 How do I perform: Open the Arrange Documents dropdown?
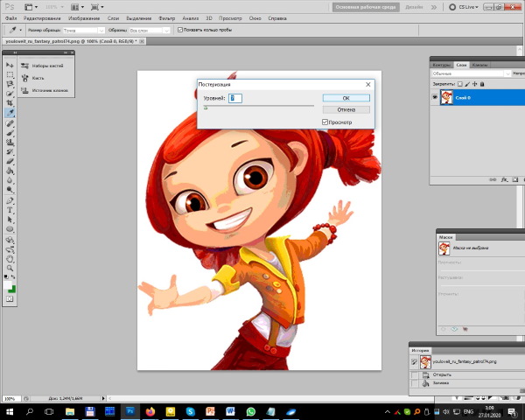pyautogui.click(x=77, y=7)
